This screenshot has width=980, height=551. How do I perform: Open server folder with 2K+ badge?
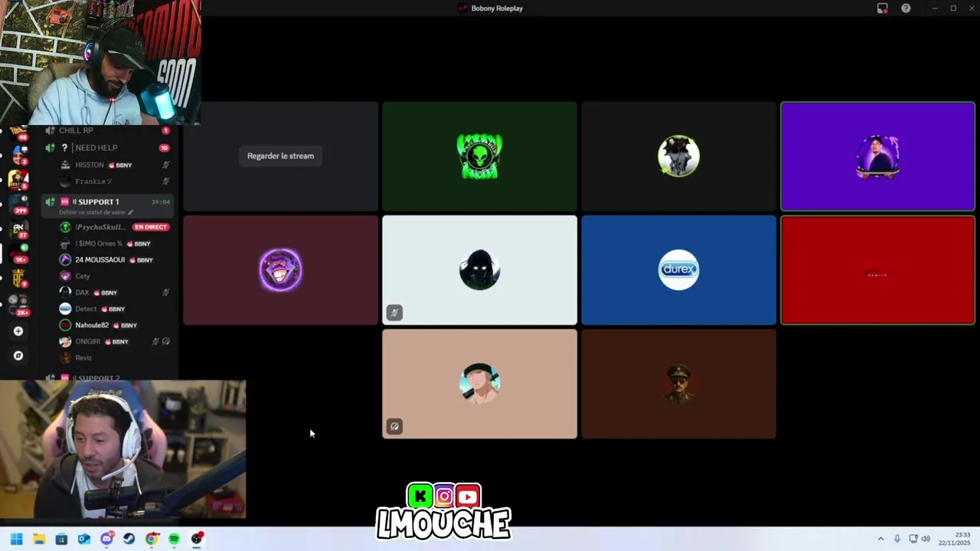click(18, 305)
